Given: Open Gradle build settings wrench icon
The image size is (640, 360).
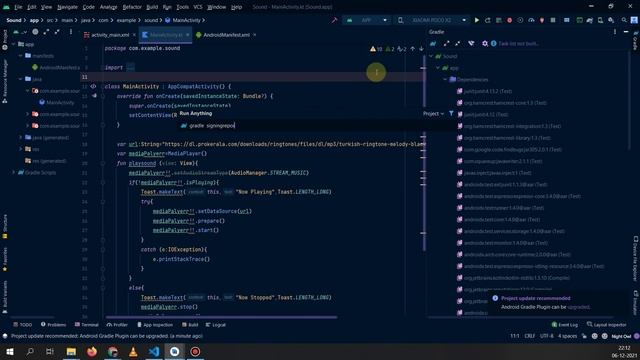Looking at the screenshot, I should (x=485, y=43).
